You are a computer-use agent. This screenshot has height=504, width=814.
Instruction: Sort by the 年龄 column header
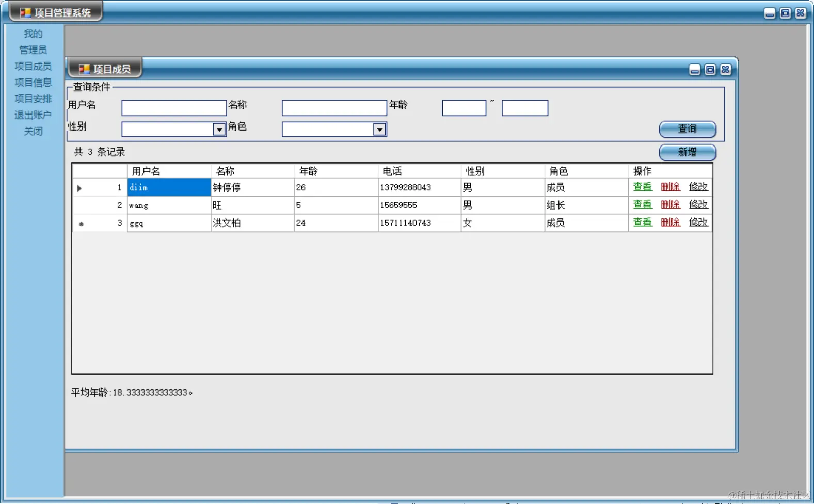337,171
